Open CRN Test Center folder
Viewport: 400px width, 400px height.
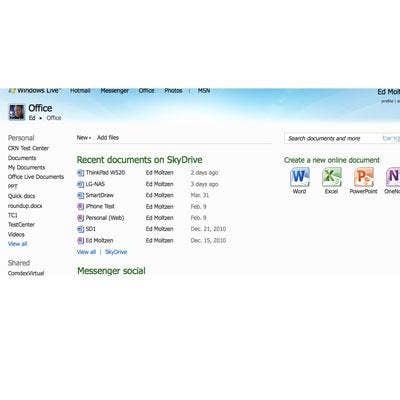[x=28, y=148]
